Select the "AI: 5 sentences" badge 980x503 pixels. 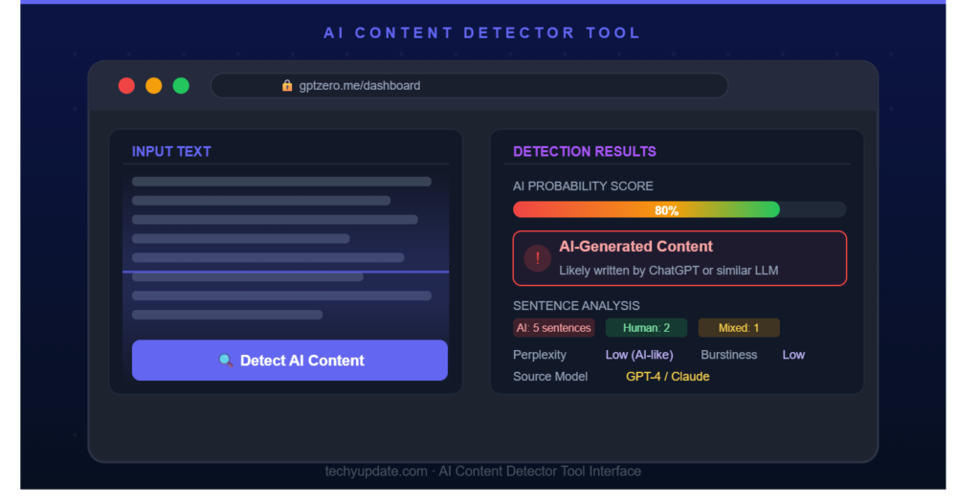click(x=554, y=328)
